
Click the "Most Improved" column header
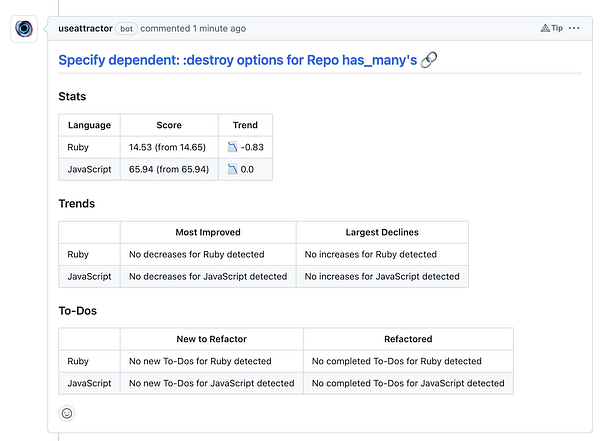tap(208, 233)
